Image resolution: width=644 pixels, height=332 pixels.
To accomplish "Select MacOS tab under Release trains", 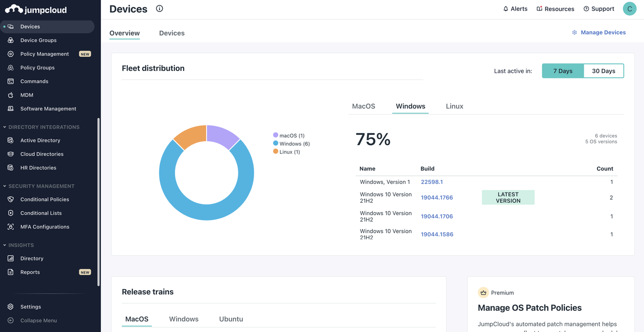I will point(137,319).
